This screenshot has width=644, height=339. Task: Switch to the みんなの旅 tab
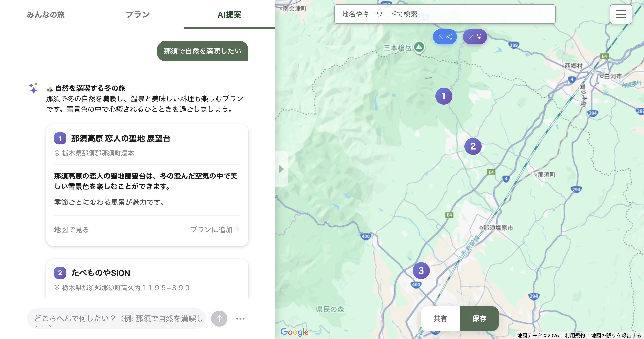click(46, 15)
